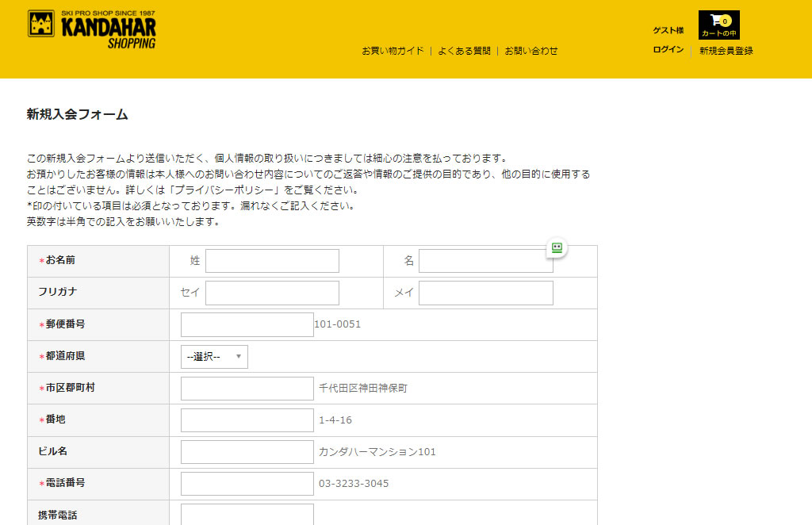This screenshot has width=812, height=525.
Task: Select the ビル名 building name field
Action: pos(247,452)
